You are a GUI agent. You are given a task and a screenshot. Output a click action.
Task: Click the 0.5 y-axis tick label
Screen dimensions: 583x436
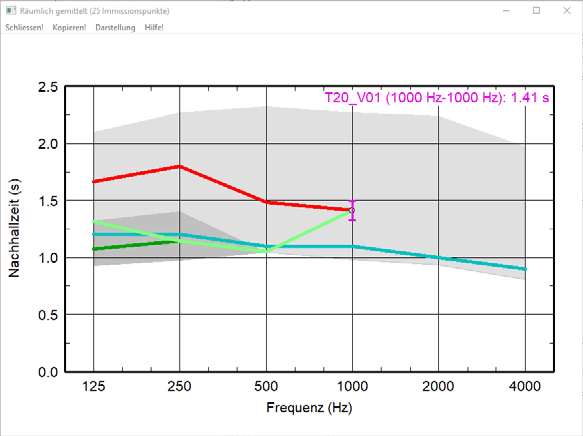tap(48, 315)
